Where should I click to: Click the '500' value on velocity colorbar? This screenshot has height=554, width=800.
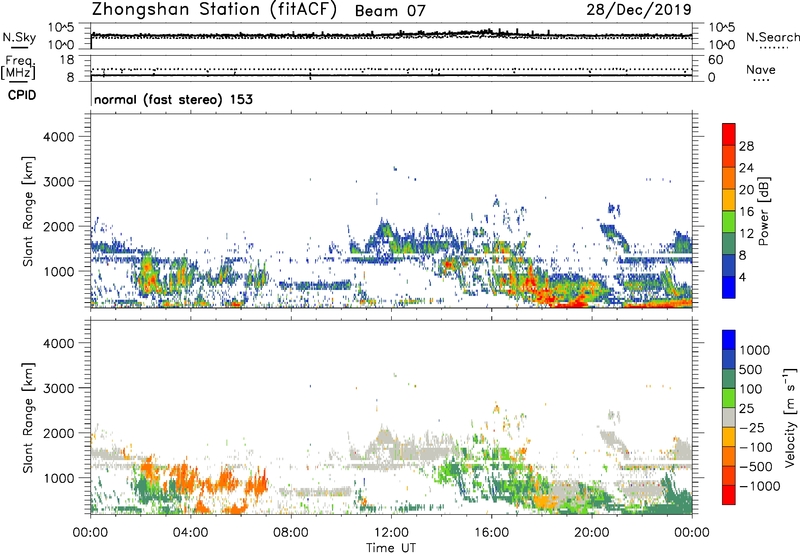751,370
